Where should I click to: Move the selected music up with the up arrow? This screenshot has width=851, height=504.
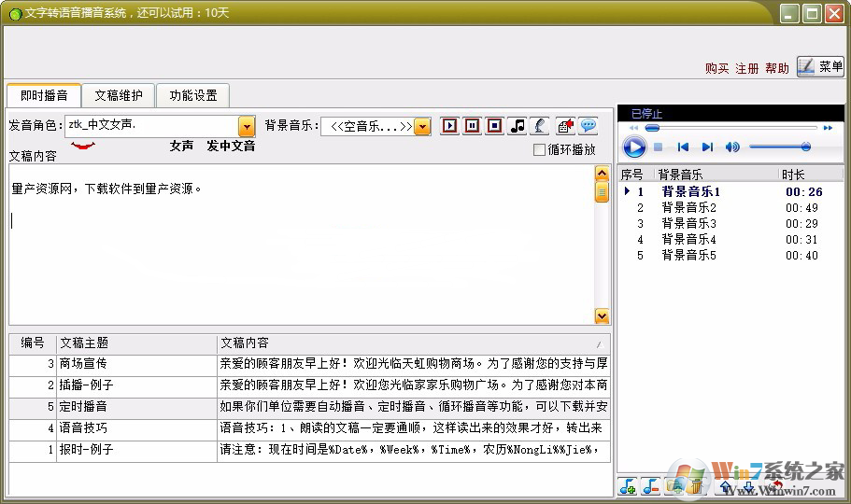click(x=725, y=486)
